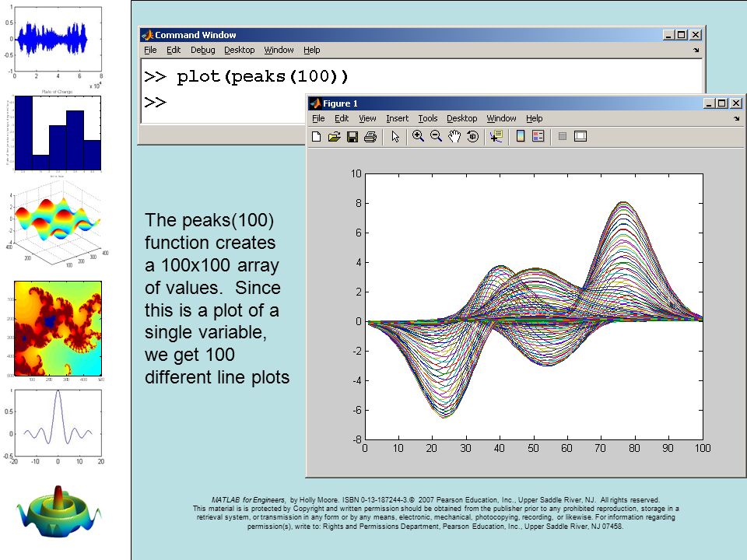Click the MATLAB logo in the Command Window title bar
The height and width of the screenshot is (560, 747).
tap(147, 35)
